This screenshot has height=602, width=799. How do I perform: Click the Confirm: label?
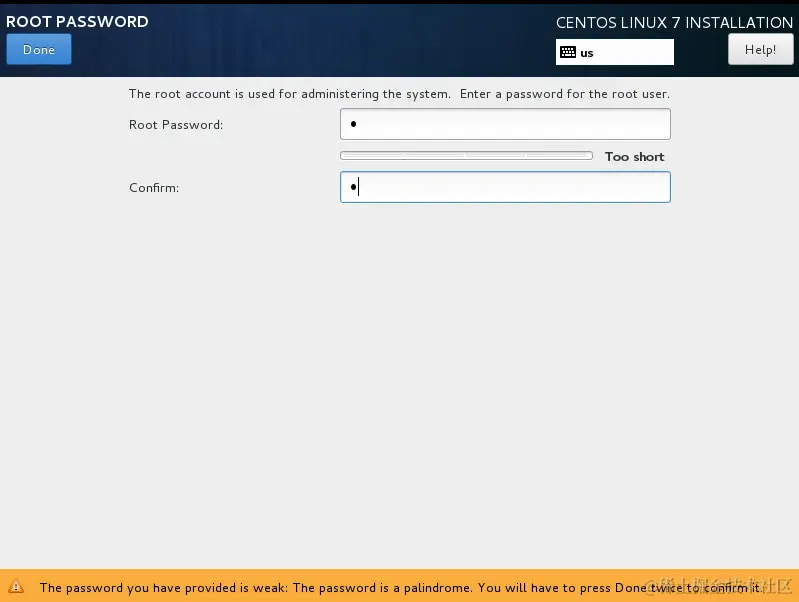click(154, 188)
